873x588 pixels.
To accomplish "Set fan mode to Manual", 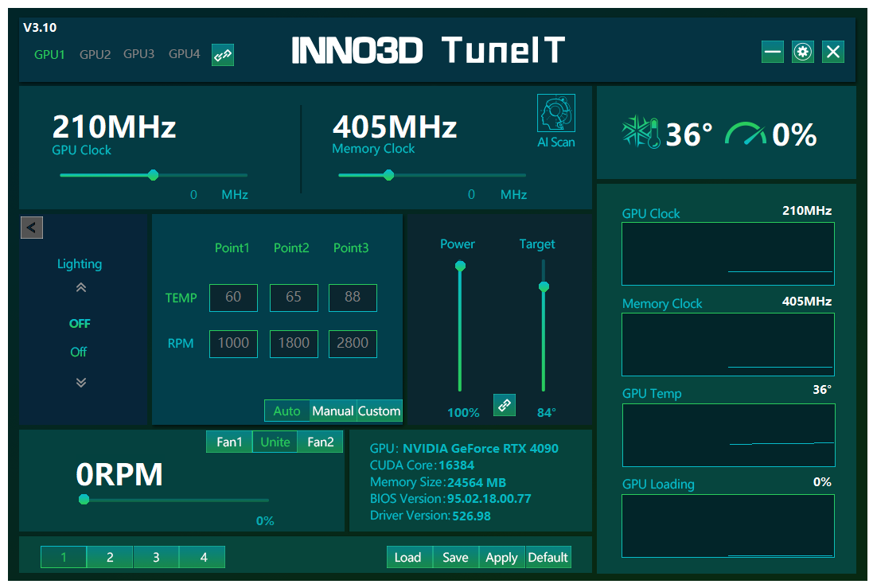I will point(333,411).
